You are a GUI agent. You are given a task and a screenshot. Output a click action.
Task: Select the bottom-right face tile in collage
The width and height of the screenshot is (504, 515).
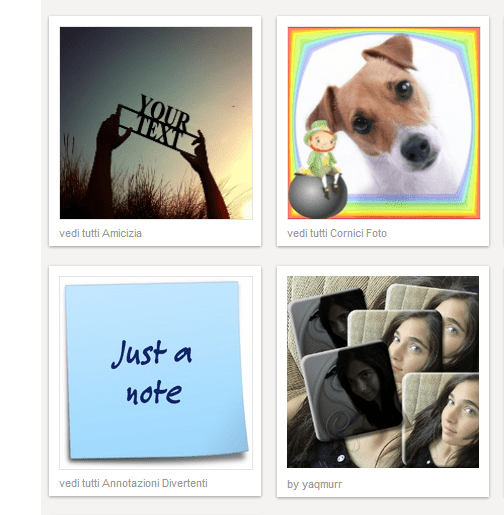441,419
